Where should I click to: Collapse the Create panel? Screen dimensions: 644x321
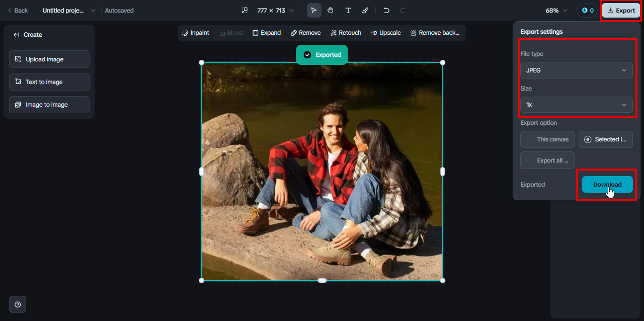(x=16, y=35)
